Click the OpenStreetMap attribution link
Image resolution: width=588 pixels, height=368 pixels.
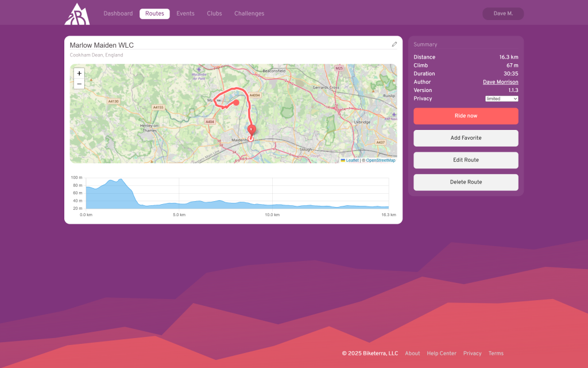point(381,160)
